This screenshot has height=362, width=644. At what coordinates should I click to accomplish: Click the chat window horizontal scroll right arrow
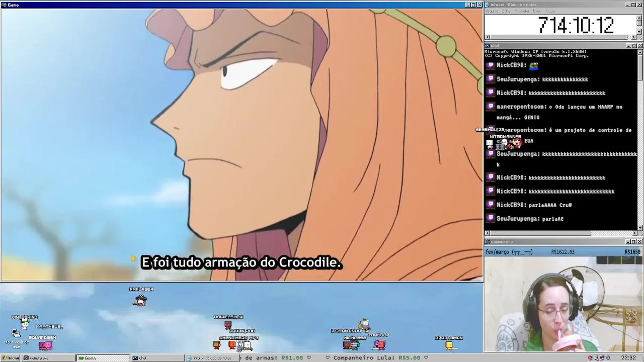tap(634, 233)
